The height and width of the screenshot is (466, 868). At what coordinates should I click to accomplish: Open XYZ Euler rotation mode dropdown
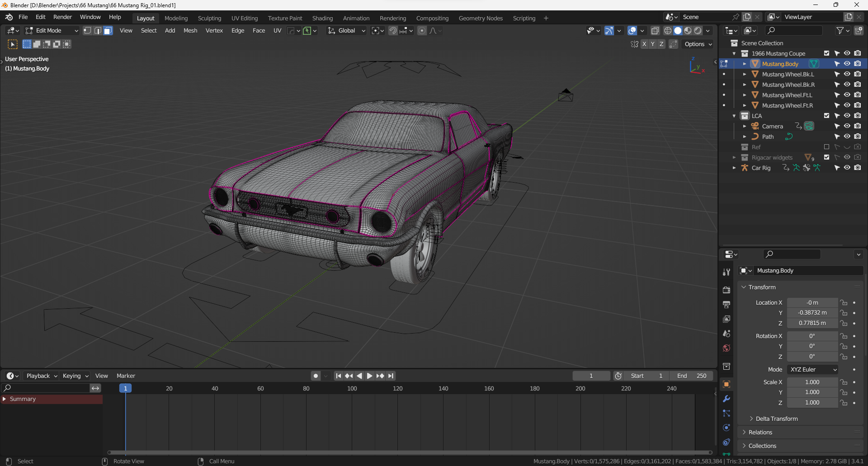tap(813, 370)
